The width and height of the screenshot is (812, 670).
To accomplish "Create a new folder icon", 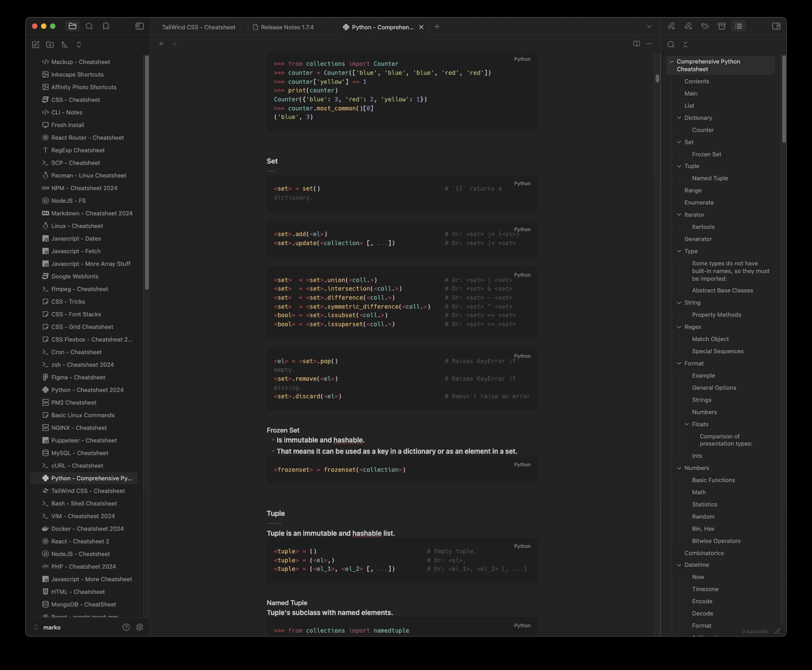I will [x=50, y=44].
